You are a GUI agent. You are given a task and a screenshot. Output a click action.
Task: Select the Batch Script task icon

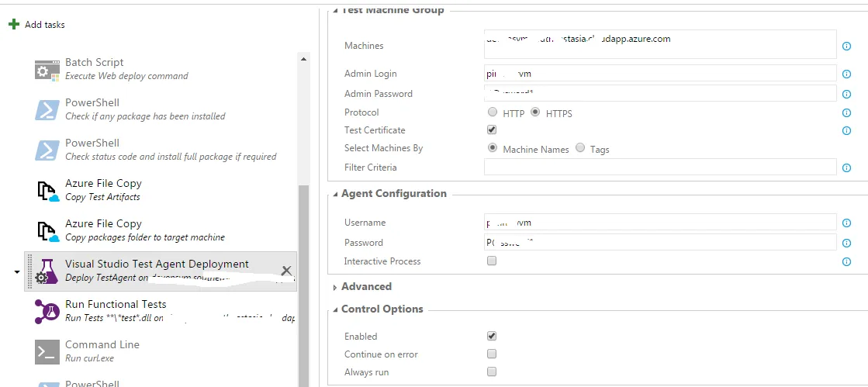click(47, 69)
